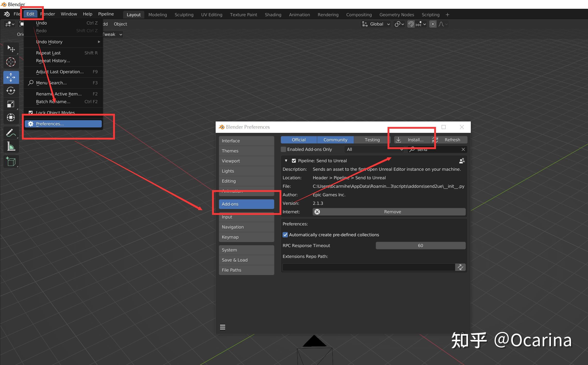Click the RPC Response Timeout value slider
The image size is (588, 365).
click(x=420, y=245)
